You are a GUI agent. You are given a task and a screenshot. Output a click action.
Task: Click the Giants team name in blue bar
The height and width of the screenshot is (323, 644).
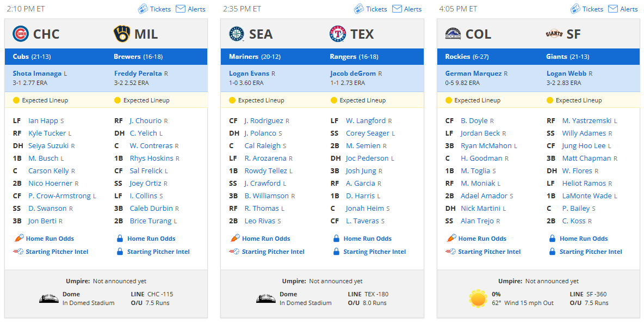[556, 57]
